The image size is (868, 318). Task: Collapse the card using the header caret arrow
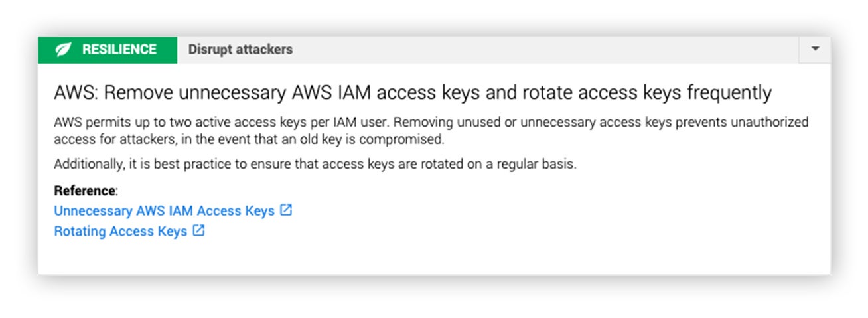pos(816,49)
